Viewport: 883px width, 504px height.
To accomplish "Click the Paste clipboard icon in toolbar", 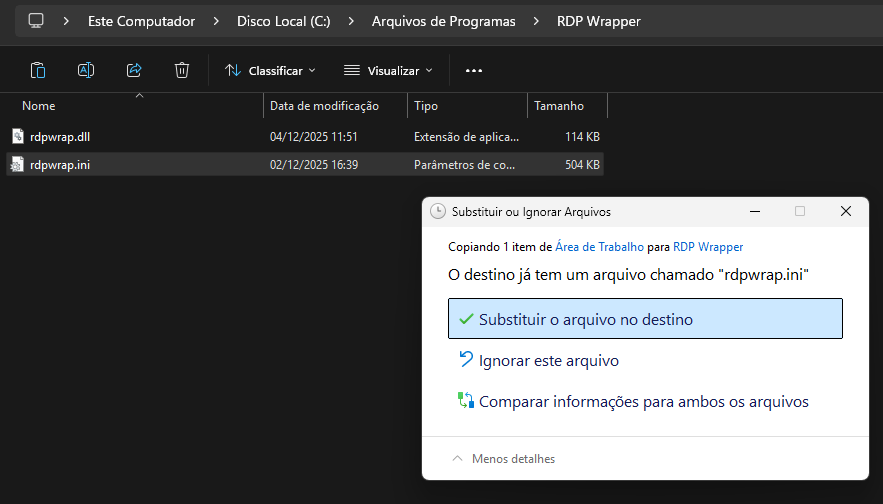I will pyautogui.click(x=38, y=70).
